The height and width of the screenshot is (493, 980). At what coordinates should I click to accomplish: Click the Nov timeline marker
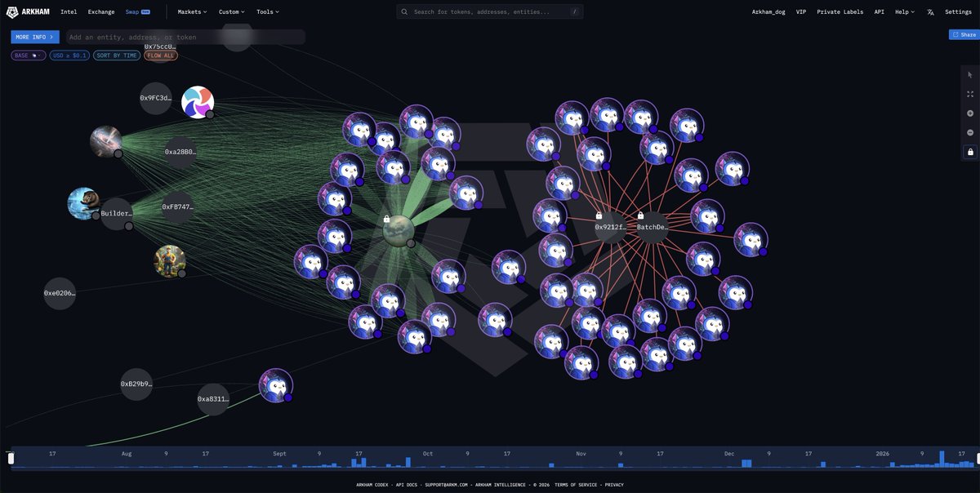[x=581, y=453]
